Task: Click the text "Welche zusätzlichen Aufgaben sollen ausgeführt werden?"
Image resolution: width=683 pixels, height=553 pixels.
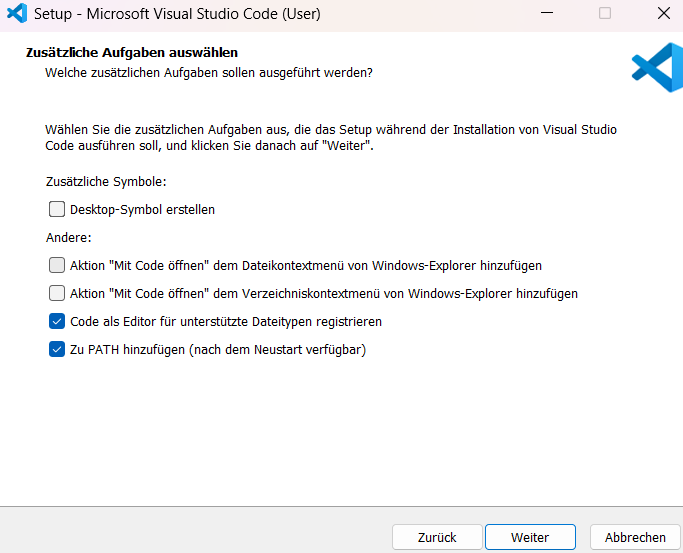Action: pos(209,73)
